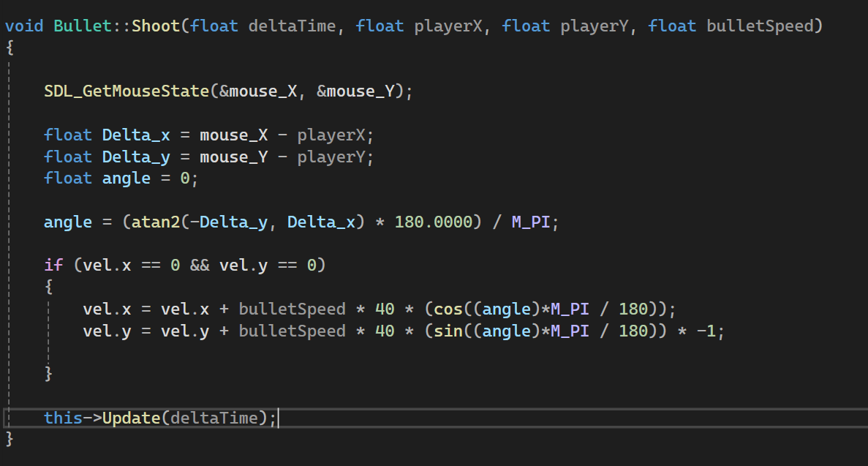Image resolution: width=868 pixels, height=466 pixels.
Task: Click the deltaTime parameter in function signature
Action: (292, 26)
